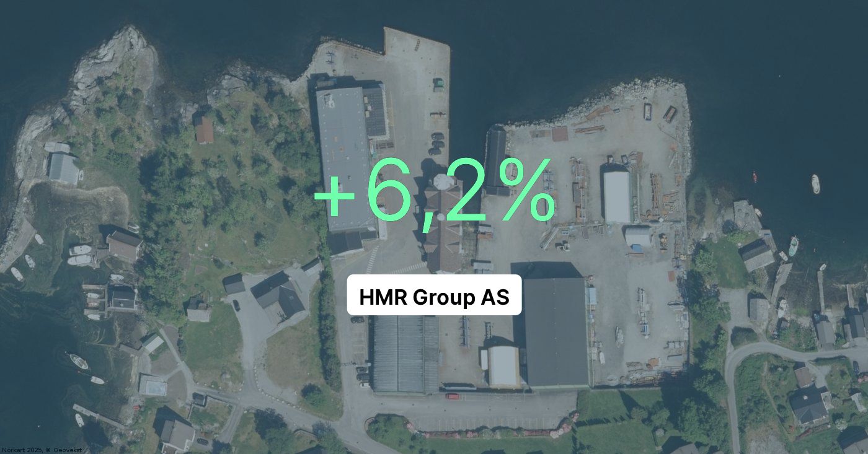Click the grey-roofed boathouse on the west shore
The image size is (868, 454).
[x=64, y=168]
